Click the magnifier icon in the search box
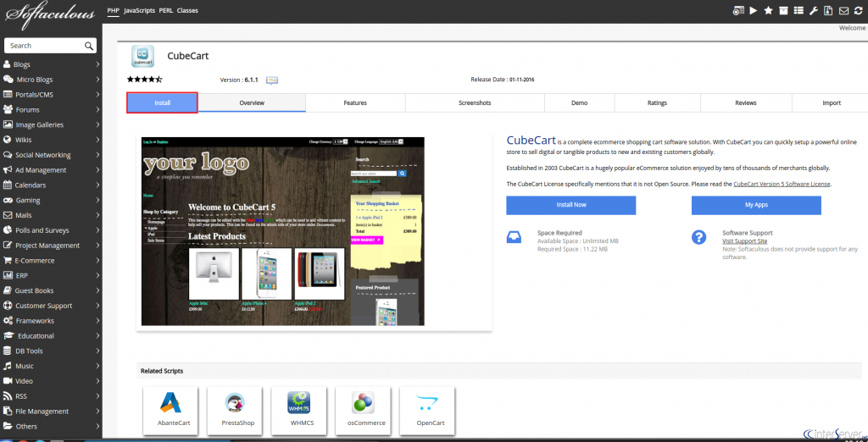868x442 pixels. pyautogui.click(x=88, y=46)
